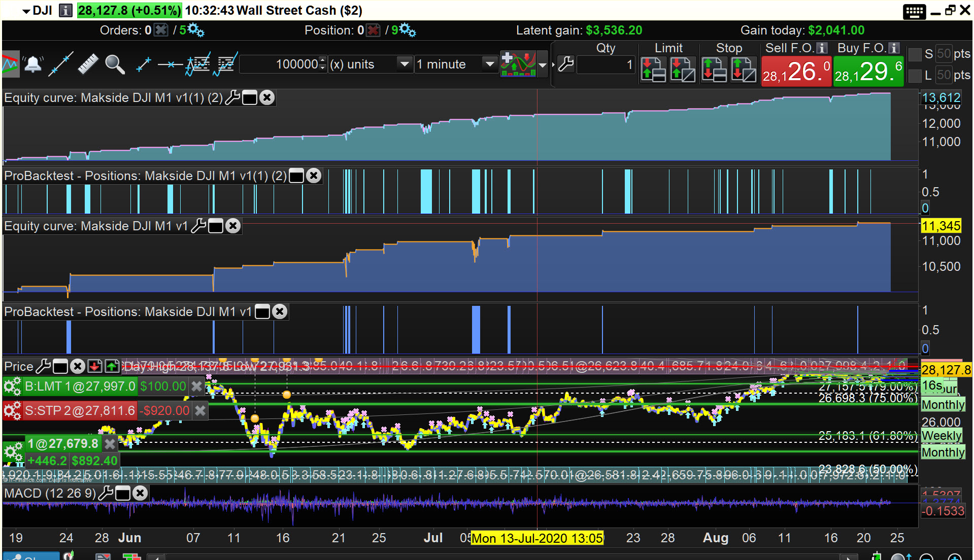Image resolution: width=974 pixels, height=560 pixels.
Task: Click the wrench on MACD panel
Action: click(x=105, y=493)
